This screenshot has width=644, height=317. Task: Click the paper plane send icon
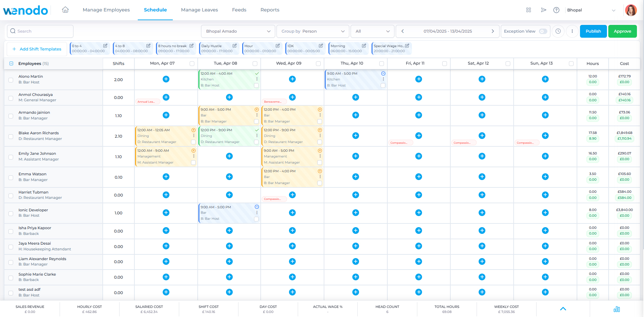[543, 10]
